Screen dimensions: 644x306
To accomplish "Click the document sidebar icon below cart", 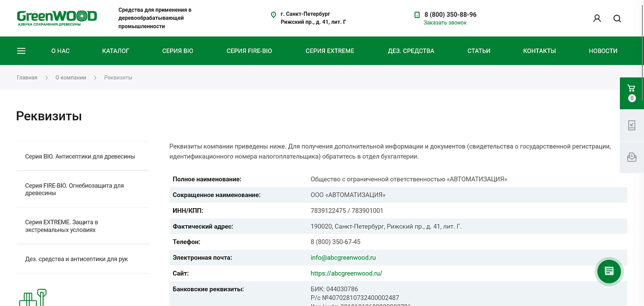I will coord(632,125).
